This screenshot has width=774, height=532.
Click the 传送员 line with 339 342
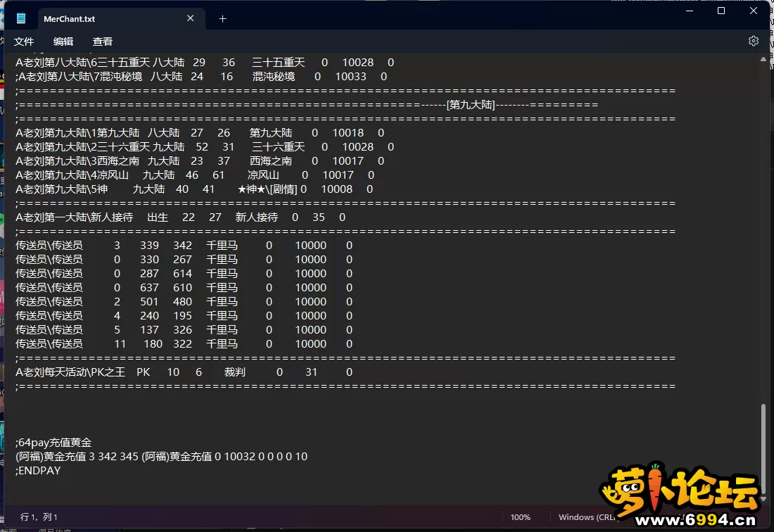(x=184, y=246)
